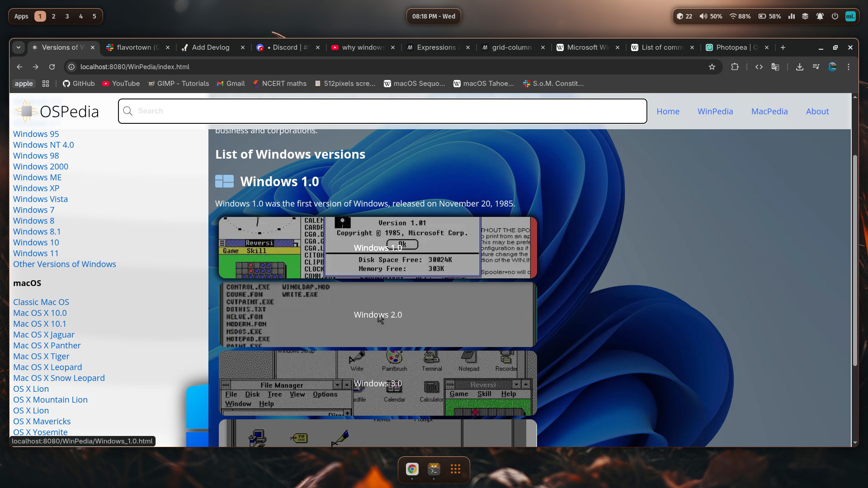
Task: Toggle the notification bell in top bar
Action: click(820, 16)
